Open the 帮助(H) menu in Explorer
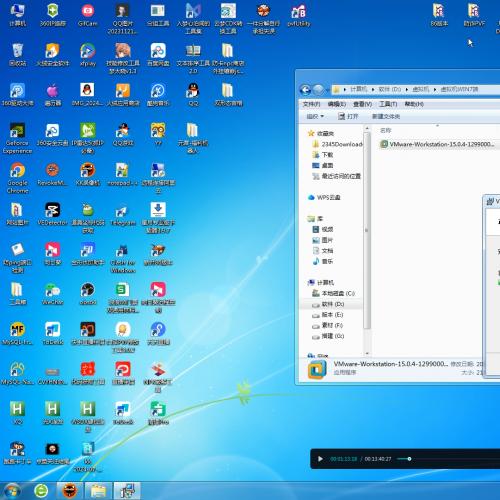The width and height of the screenshot is (500, 500). (414, 104)
